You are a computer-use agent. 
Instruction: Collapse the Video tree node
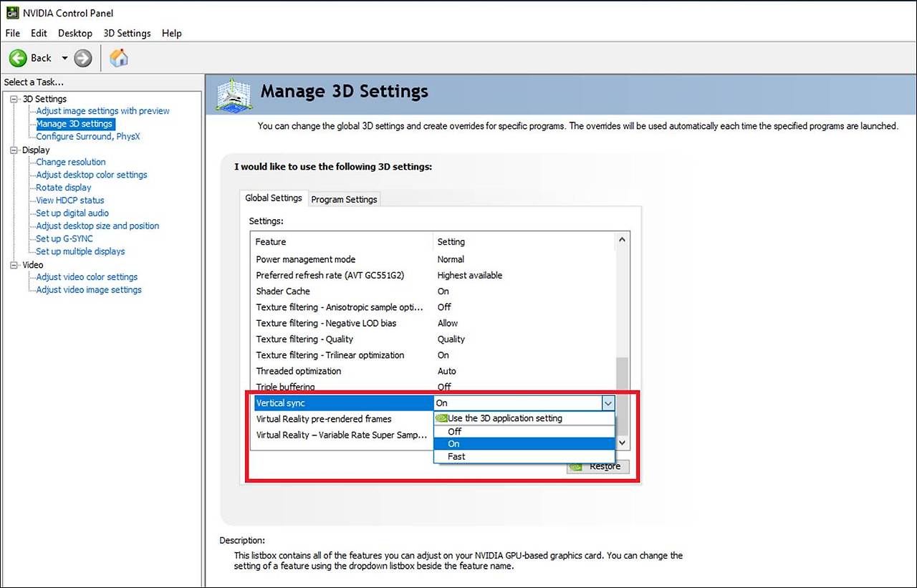coord(14,264)
